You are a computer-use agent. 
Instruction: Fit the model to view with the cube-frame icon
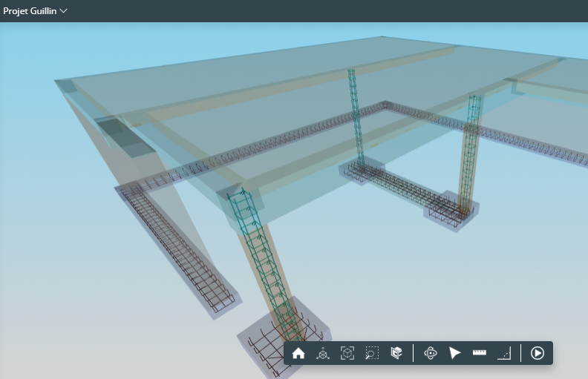[x=347, y=353]
